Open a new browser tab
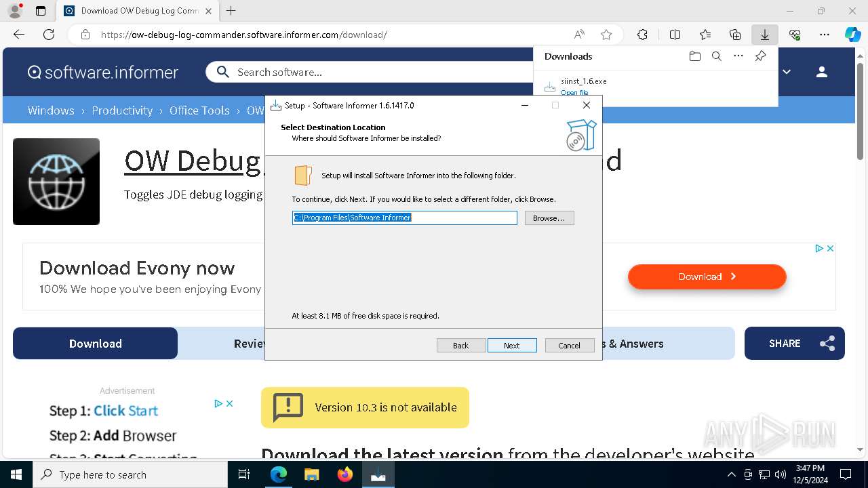 (231, 11)
